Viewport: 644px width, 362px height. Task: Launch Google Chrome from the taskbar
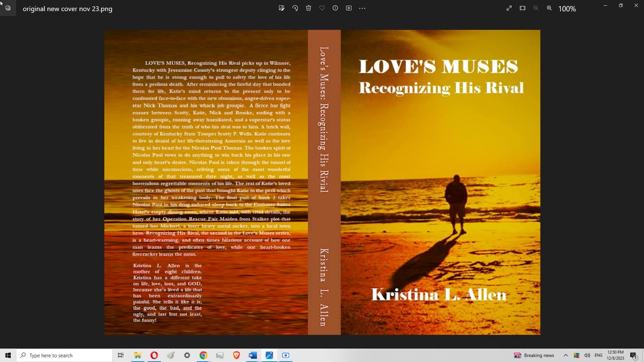(203, 355)
